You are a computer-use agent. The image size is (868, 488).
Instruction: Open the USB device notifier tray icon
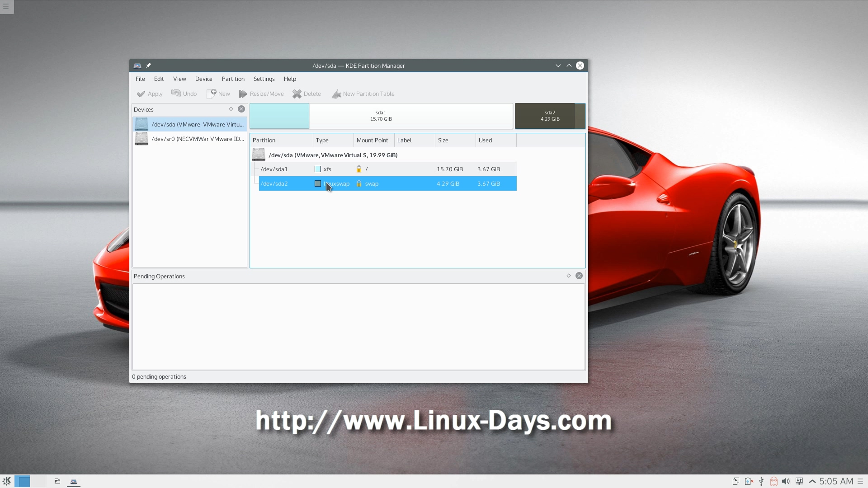click(x=761, y=481)
